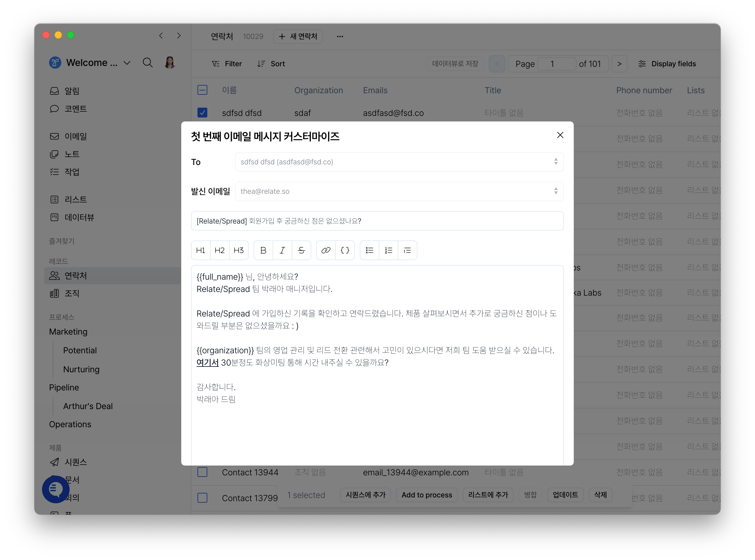Open 조직 organizations in sidebar
Screen dimensions: 755x560
[64, 293]
